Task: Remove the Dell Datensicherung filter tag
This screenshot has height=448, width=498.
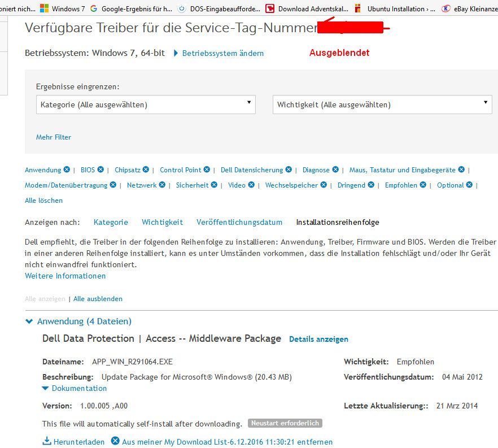Action: click(x=289, y=169)
